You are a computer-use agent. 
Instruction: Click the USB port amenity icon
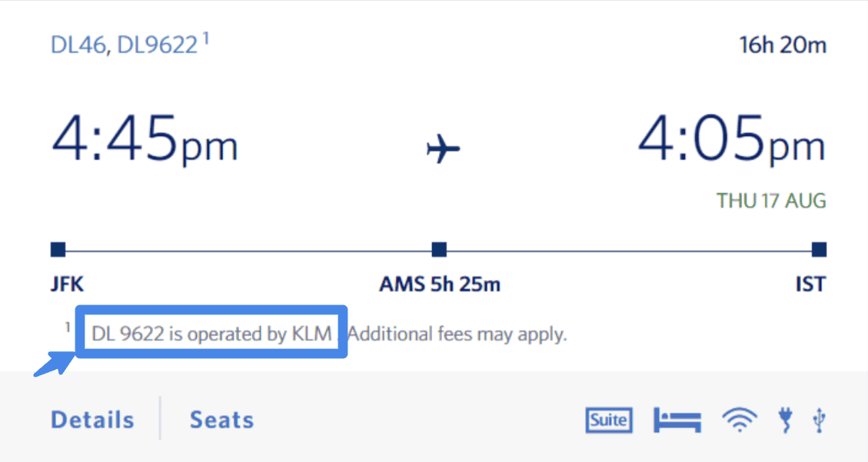[x=817, y=420]
